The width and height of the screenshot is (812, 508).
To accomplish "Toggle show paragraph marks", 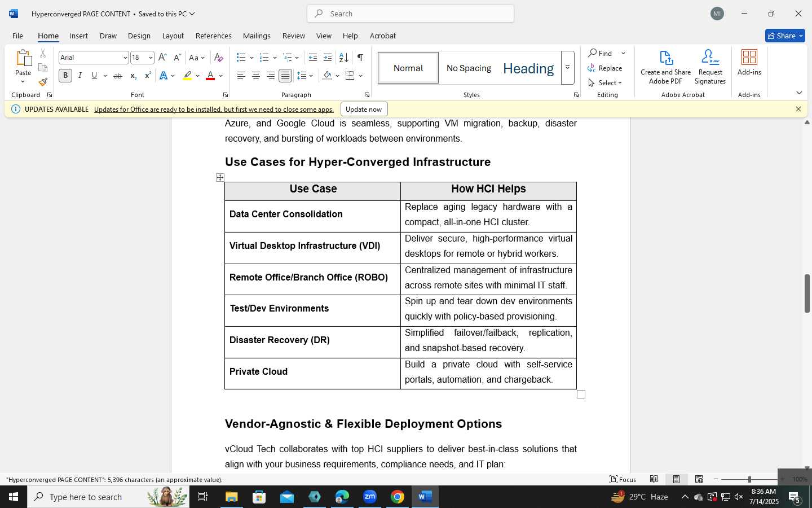I will click(360, 58).
